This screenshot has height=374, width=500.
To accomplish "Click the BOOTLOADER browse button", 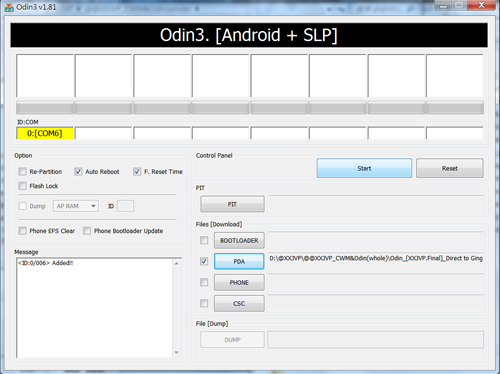I will [239, 240].
